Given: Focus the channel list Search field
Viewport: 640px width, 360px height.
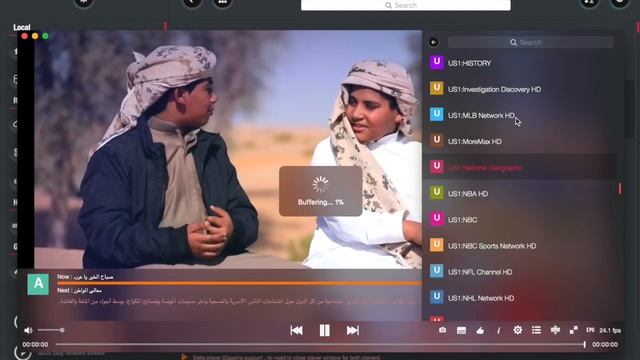Looking at the screenshot, I should [x=531, y=42].
